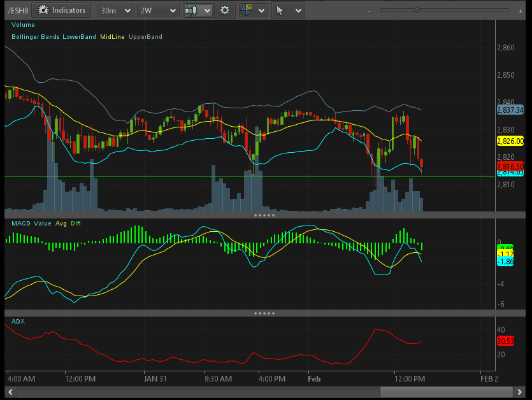The width and height of the screenshot is (532, 400).
Task: Expand the 2W time range dropdown
Action: [158, 10]
